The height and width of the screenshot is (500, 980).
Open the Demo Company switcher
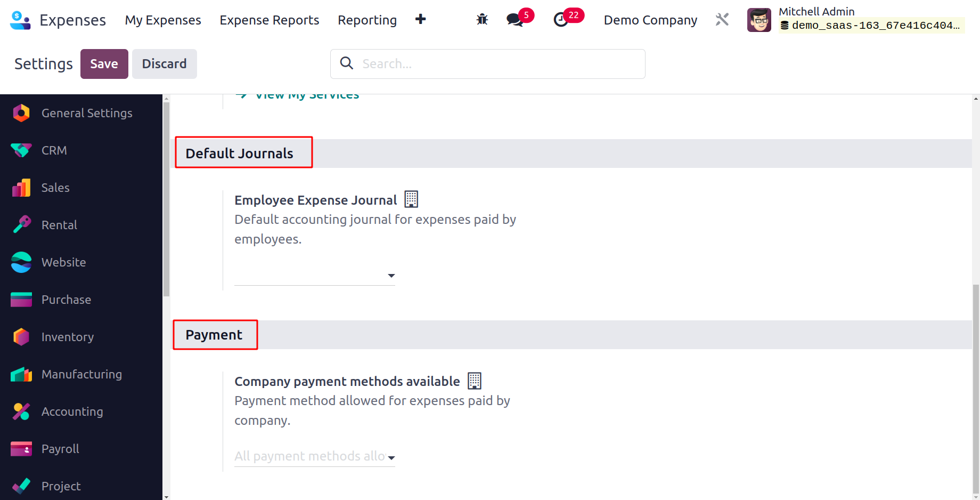(x=650, y=20)
